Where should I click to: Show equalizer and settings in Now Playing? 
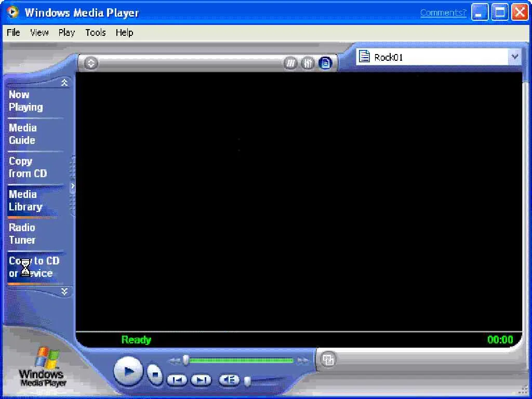coord(308,63)
